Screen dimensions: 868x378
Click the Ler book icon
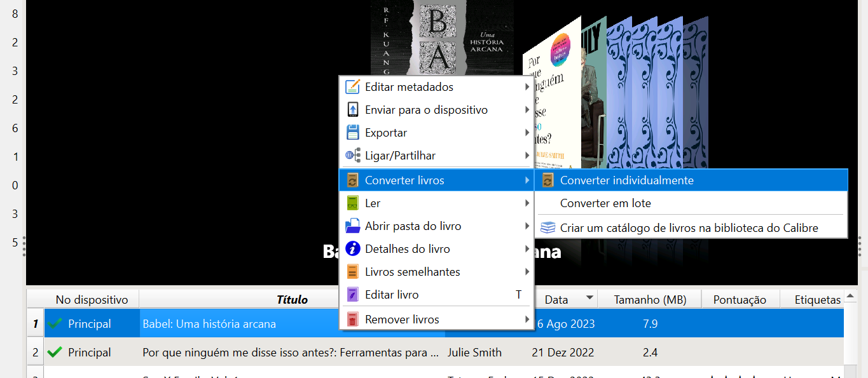(x=352, y=203)
